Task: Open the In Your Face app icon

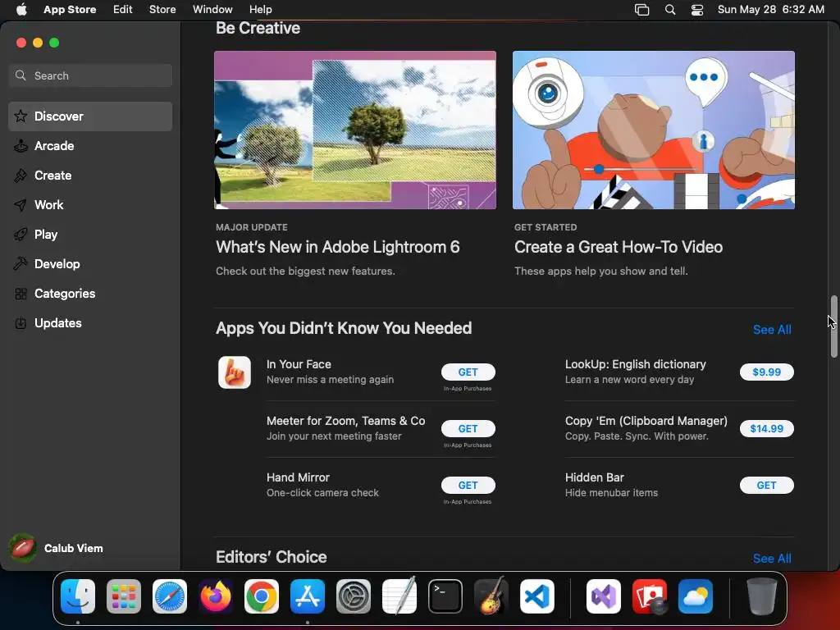Action: tap(235, 372)
